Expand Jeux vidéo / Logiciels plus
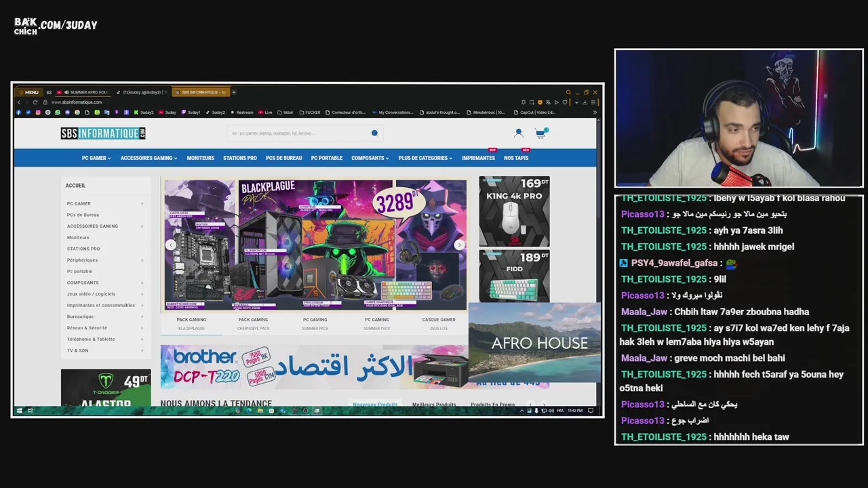This screenshot has height=488, width=868. tap(142, 294)
